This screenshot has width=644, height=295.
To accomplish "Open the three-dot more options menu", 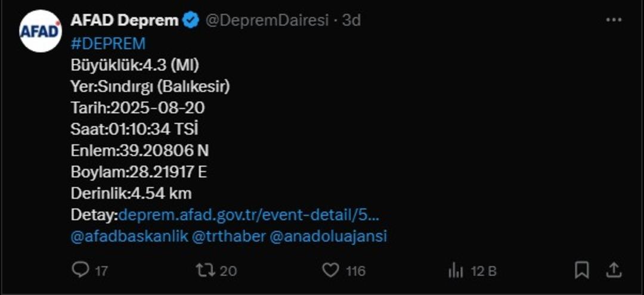I will tap(614, 20).
